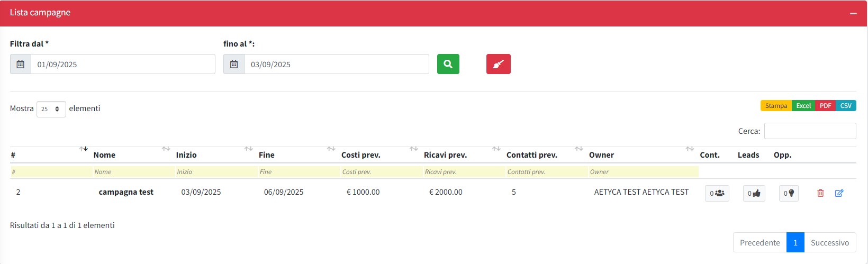This screenshot has width=868, height=264.
Task: Open contacts count button with people icon
Action: click(717, 193)
